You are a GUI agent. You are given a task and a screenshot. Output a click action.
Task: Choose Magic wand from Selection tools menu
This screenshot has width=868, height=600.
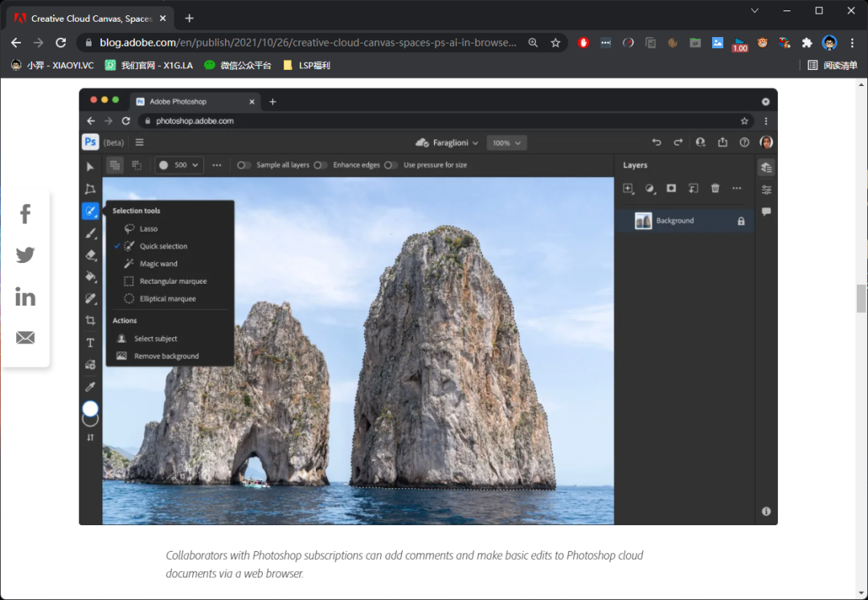[158, 264]
